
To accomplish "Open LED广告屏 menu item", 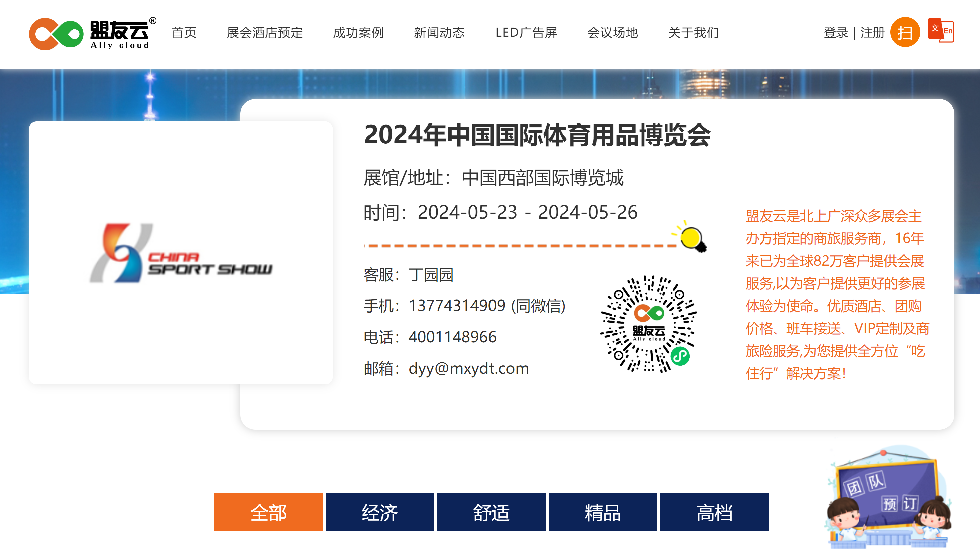I will (x=526, y=33).
